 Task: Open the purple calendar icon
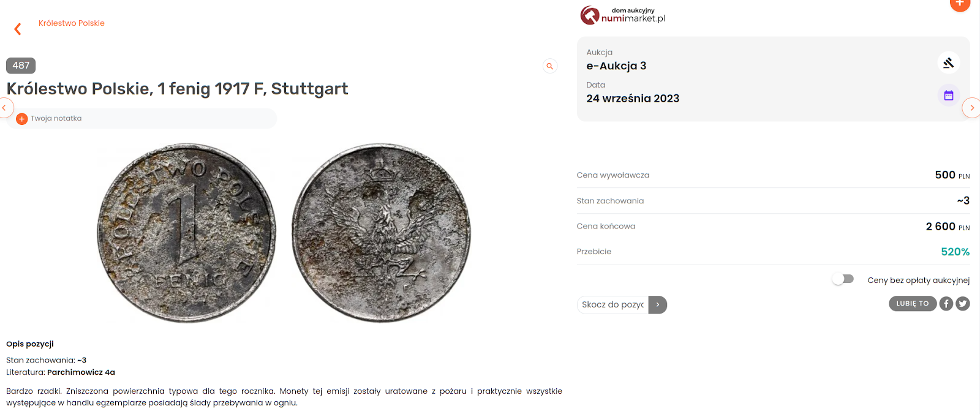[948, 96]
